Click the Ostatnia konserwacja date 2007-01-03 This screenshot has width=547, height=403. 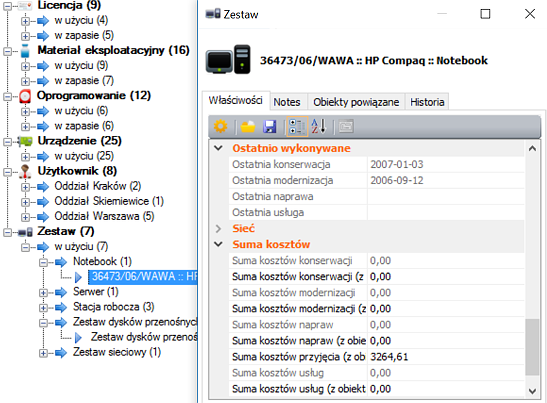click(x=445, y=164)
